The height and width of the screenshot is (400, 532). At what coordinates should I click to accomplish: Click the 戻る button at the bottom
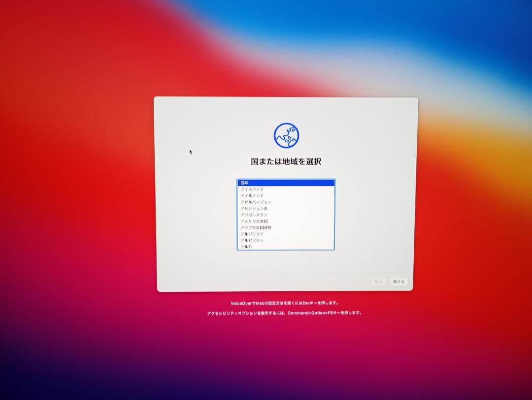click(378, 281)
